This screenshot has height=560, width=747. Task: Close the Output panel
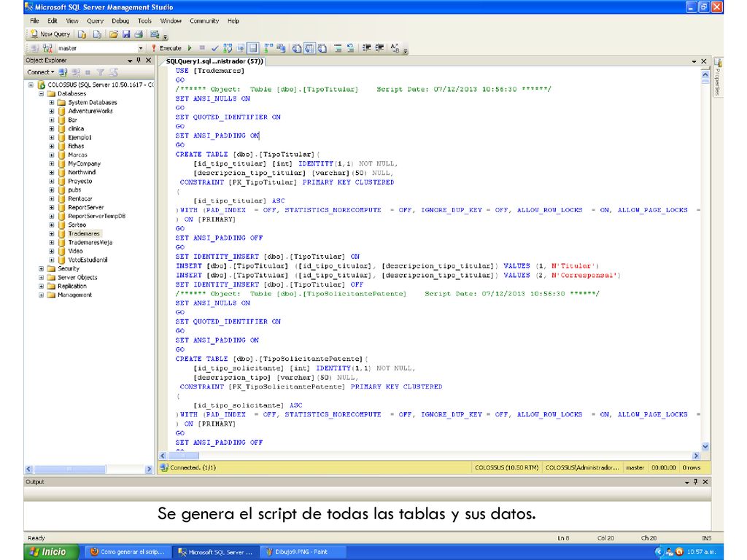[x=705, y=482]
